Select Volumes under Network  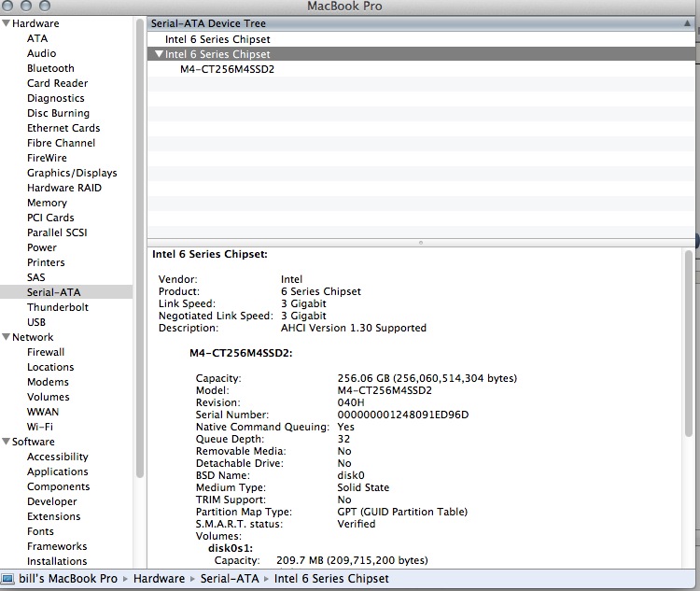tap(49, 397)
